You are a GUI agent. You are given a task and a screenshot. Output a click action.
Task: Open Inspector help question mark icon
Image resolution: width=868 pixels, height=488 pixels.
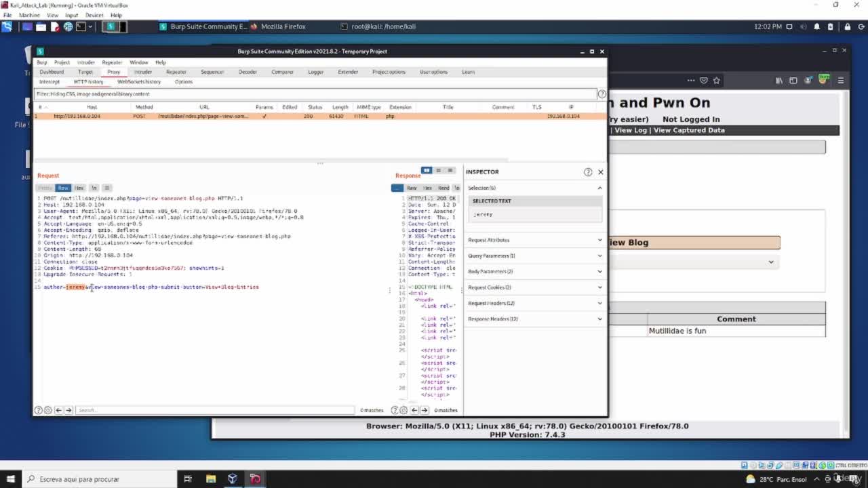tap(588, 172)
